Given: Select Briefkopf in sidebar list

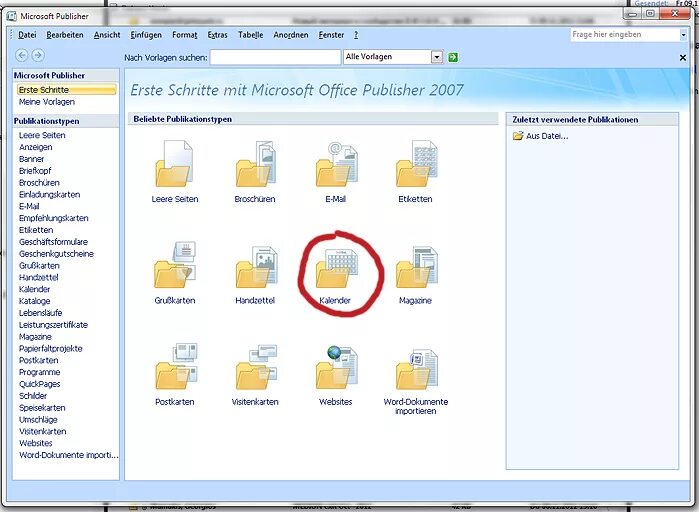Looking at the screenshot, I should [35, 171].
